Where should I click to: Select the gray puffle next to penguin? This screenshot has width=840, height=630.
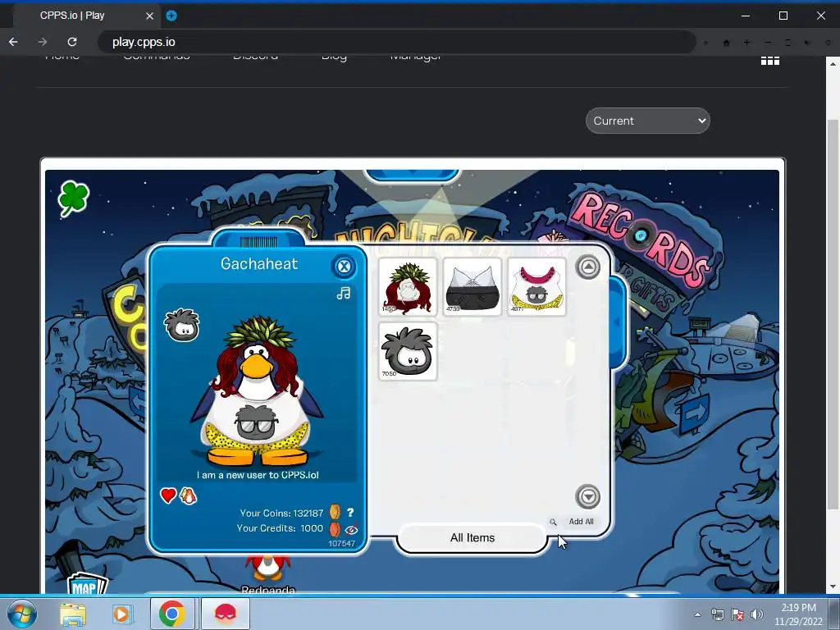[182, 325]
